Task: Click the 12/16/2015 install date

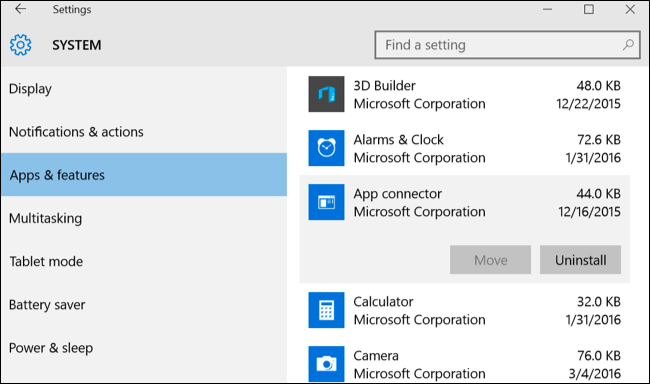Action: (589, 212)
